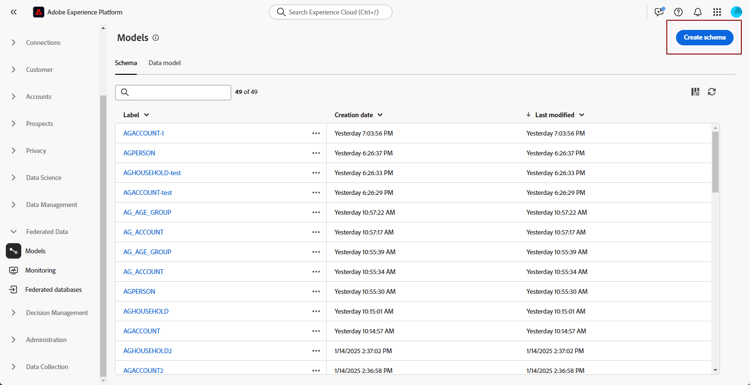Click the user profile avatar

tap(736, 12)
